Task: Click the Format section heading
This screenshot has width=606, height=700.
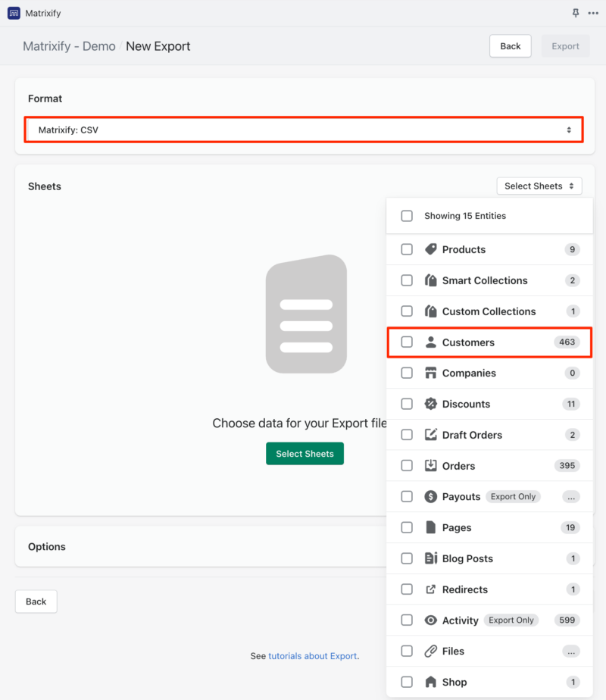Action: point(45,98)
